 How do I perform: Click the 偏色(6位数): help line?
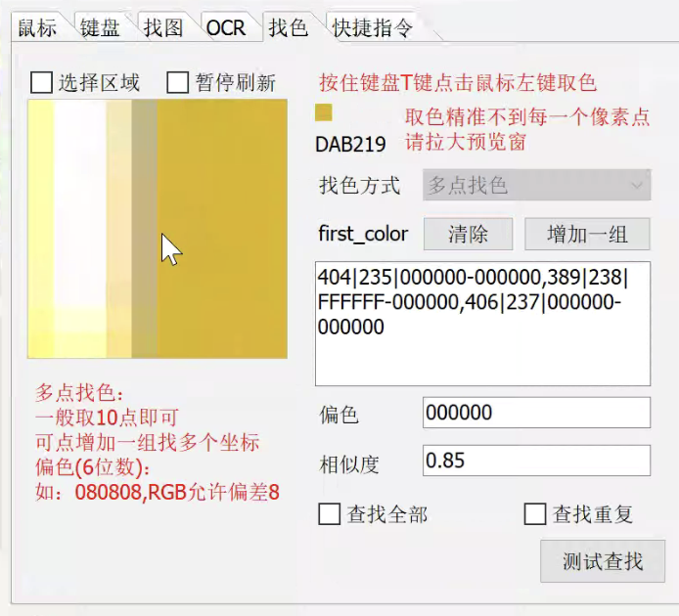pos(93,467)
